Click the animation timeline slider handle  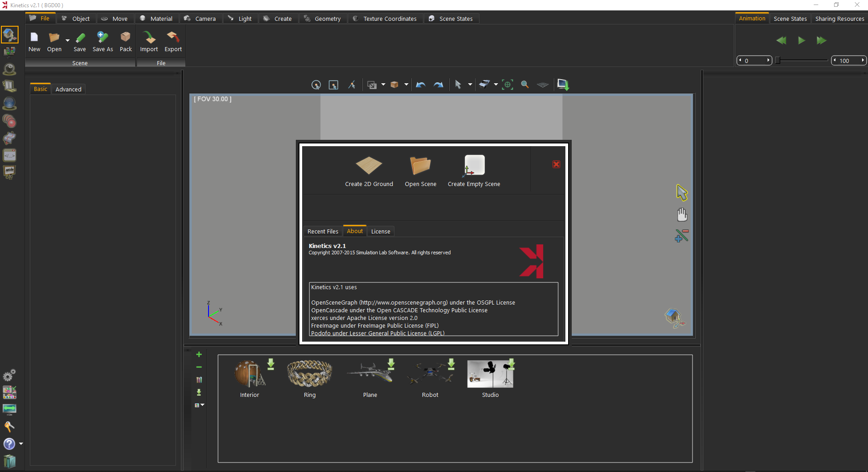pos(778,60)
